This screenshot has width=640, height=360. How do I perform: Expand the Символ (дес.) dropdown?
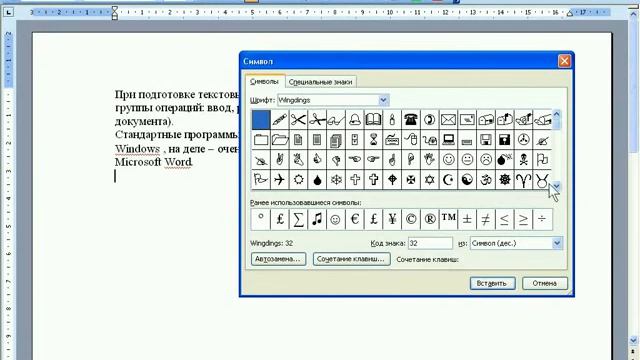click(557, 243)
